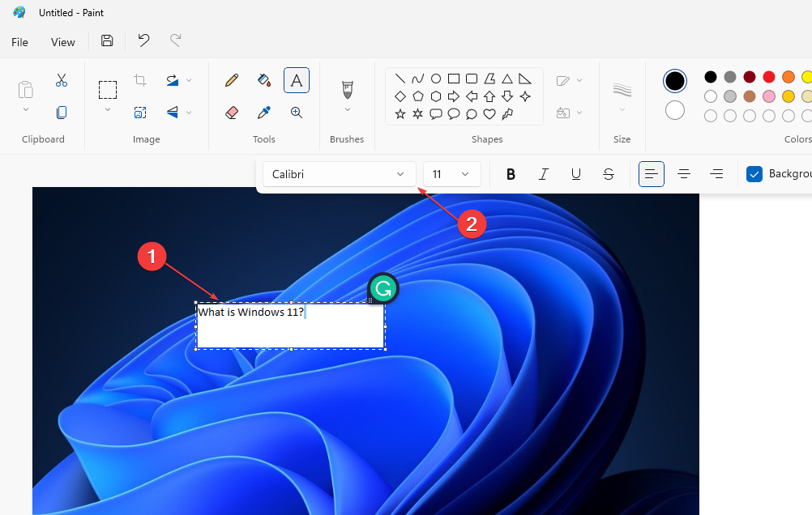
Task: Select the Magnifier tool
Action: tap(297, 113)
